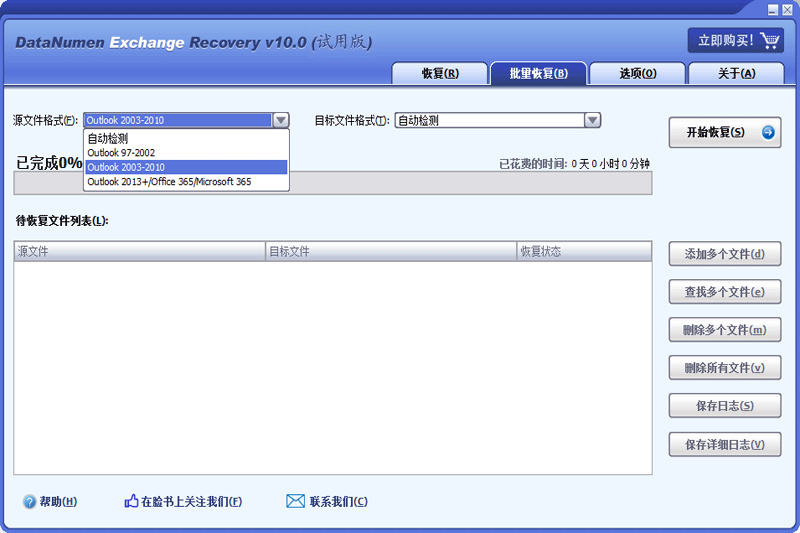Click the 待恢复文件列表(L) label
Screen dimensions: 800x533
pos(62,221)
